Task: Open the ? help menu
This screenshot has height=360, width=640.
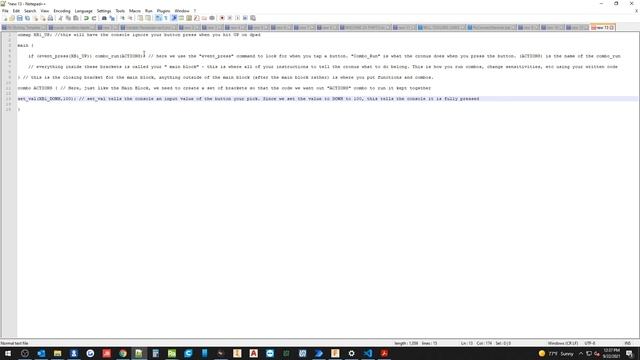Action: (x=195, y=11)
